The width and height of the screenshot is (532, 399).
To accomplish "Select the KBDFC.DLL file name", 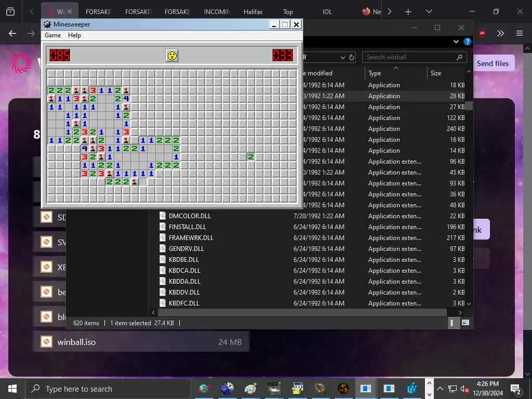I will [184, 303].
